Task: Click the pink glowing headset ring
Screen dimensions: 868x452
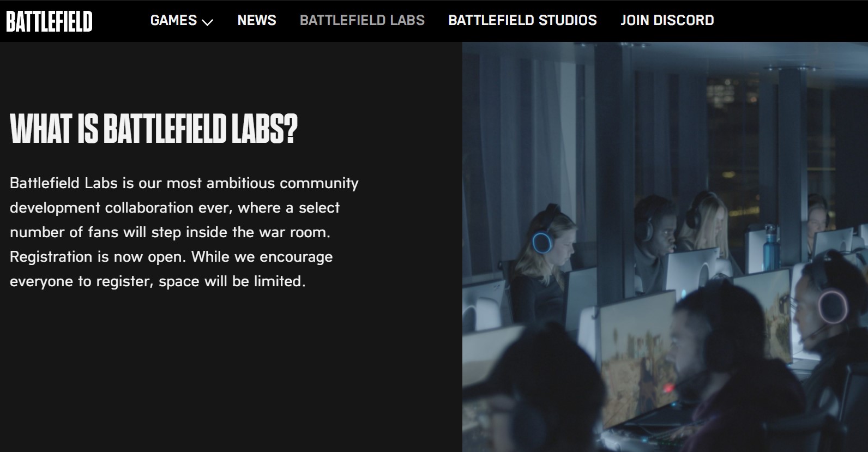Action: point(833,307)
